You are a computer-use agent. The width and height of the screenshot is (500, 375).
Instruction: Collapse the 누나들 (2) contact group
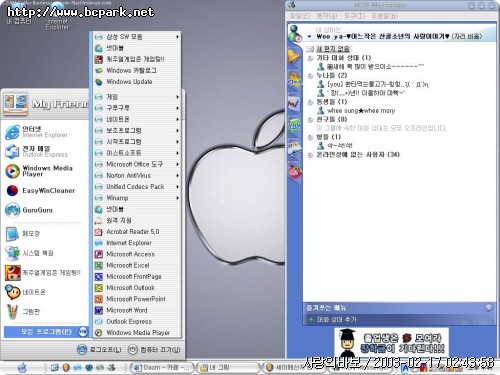coord(310,76)
